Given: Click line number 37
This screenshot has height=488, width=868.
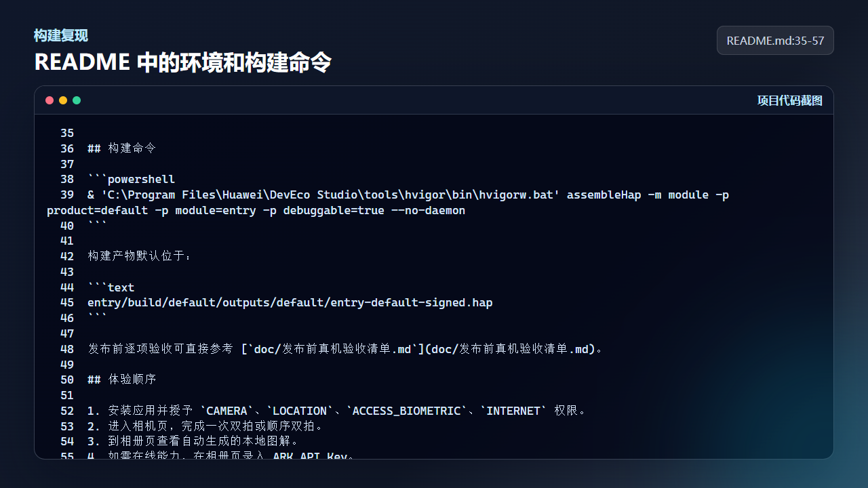Looking at the screenshot, I should [67, 165].
